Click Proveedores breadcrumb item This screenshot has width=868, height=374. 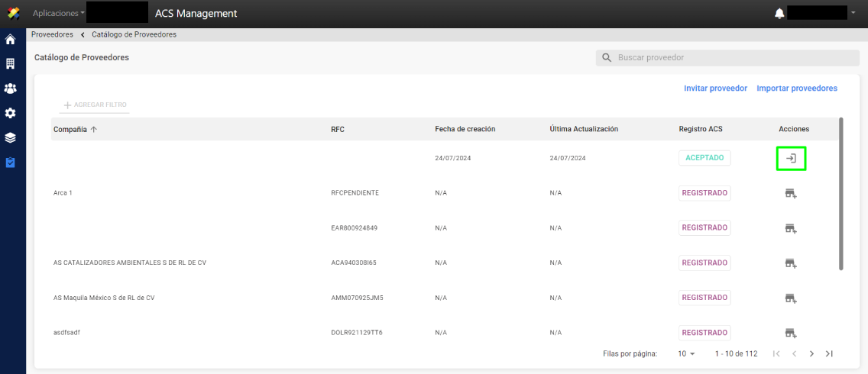coord(52,34)
